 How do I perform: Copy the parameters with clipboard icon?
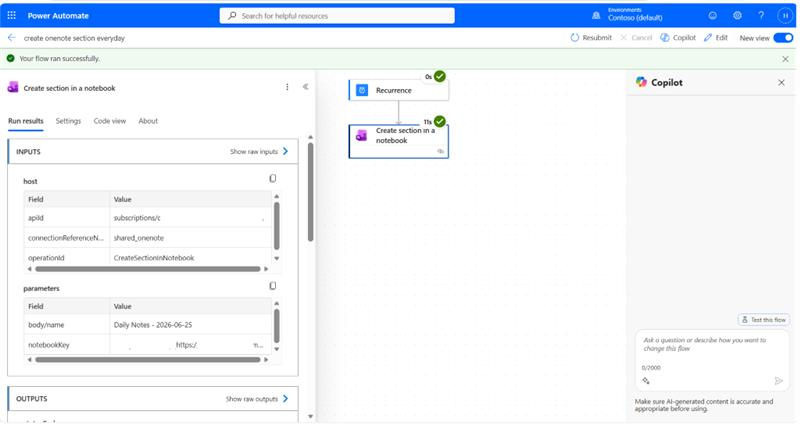[x=272, y=286]
